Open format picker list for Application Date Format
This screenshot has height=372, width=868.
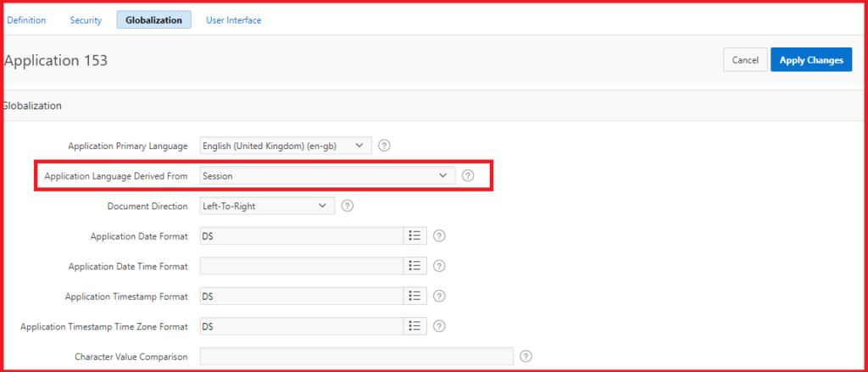pyautogui.click(x=415, y=236)
